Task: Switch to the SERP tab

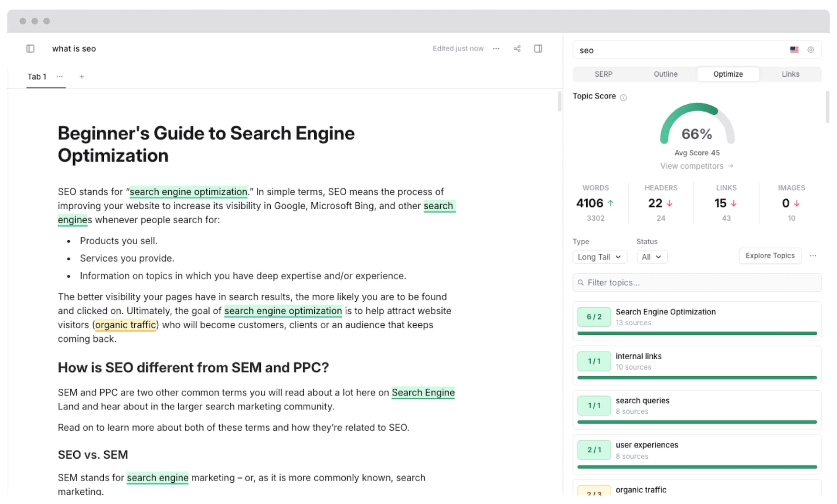Action: [603, 74]
